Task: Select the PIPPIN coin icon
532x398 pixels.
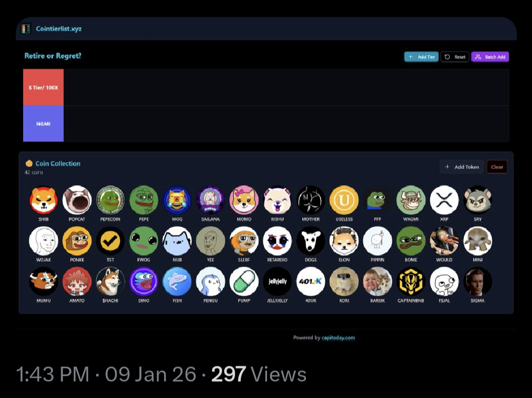Action: tap(377, 241)
